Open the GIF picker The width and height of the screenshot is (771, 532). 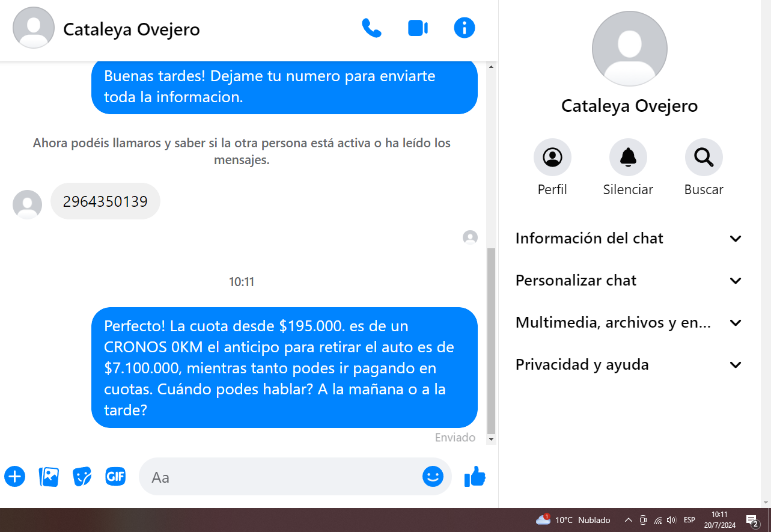point(115,477)
